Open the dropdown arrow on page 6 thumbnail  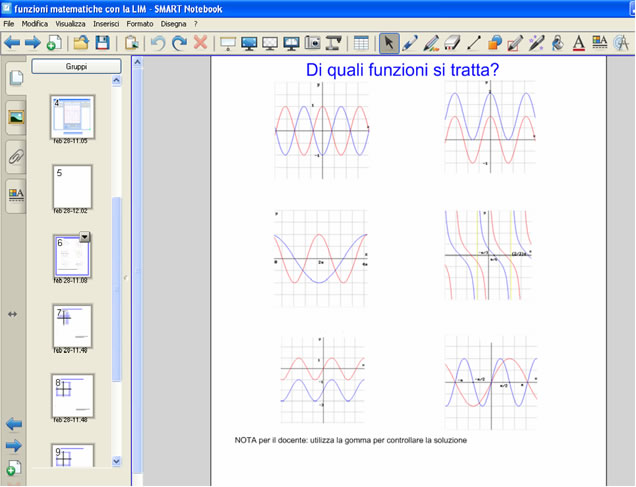tap(85, 237)
